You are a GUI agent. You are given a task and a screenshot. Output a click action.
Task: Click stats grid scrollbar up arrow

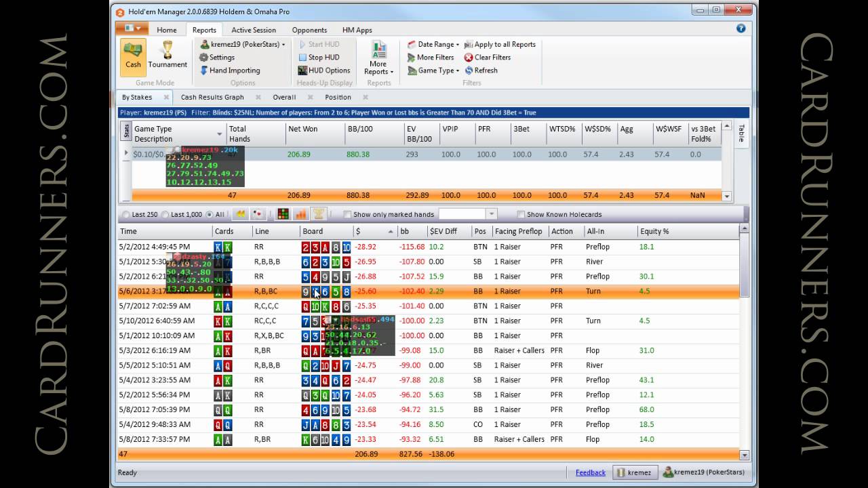coord(727,126)
